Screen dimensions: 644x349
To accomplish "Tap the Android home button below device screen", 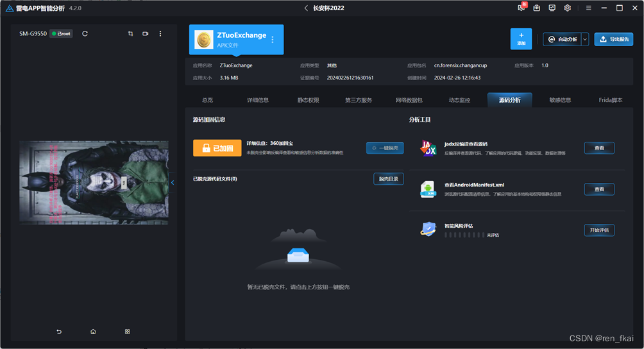I will [x=93, y=331].
